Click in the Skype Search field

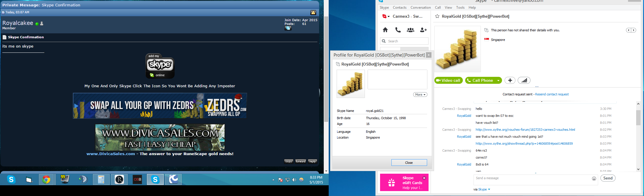(x=404, y=41)
